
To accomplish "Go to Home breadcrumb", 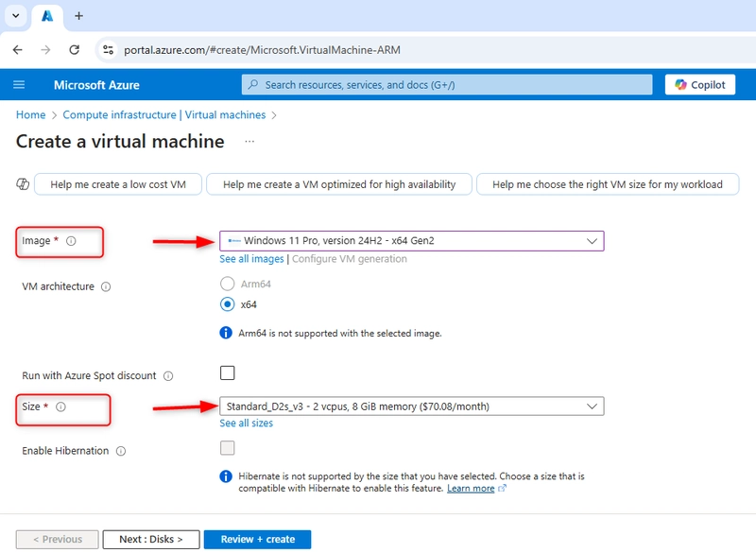I will 31,114.
